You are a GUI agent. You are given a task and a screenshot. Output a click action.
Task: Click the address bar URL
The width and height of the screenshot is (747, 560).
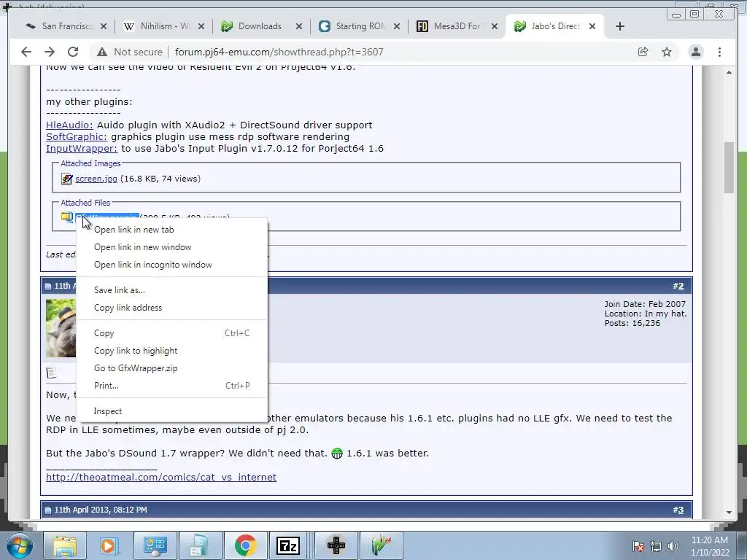coord(279,52)
